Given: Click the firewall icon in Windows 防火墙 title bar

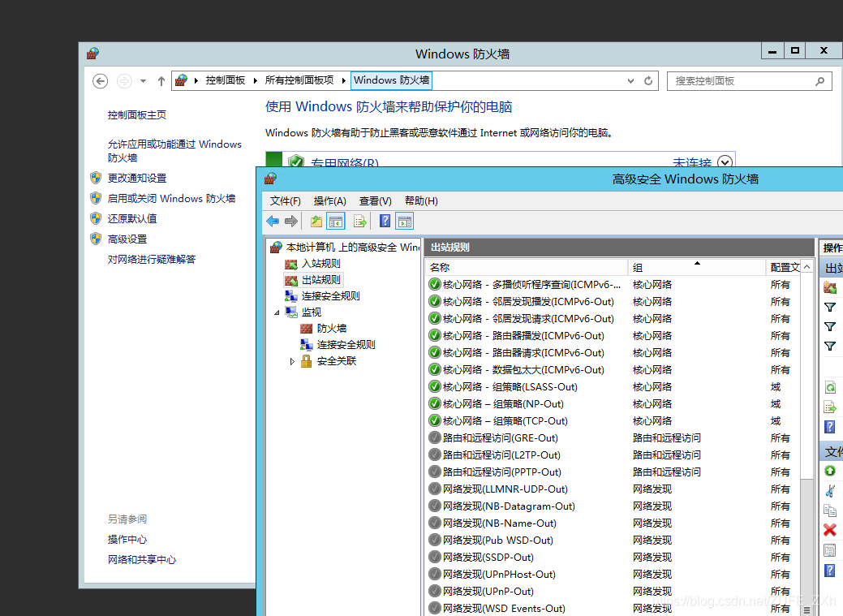Looking at the screenshot, I should pos(93,54).
